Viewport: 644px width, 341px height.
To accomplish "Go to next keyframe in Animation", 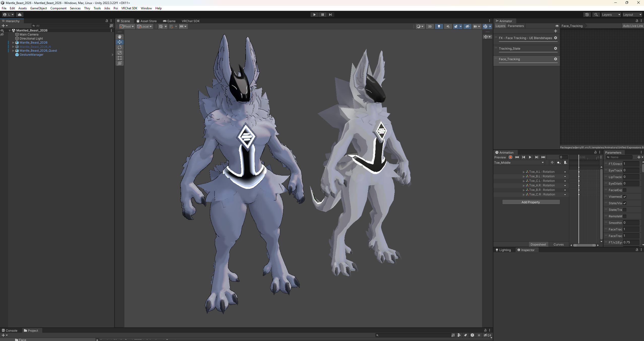I will click(x=537, y=157).
